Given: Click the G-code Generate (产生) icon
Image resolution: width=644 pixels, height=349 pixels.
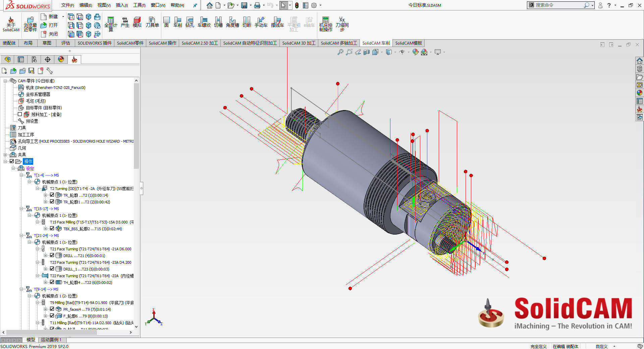Looking at the screenshot, I should click(x=125, y=22).
